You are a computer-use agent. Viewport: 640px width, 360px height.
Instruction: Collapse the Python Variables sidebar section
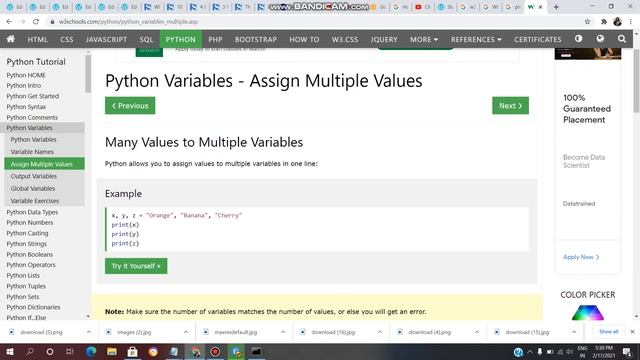tap(42, 128)
